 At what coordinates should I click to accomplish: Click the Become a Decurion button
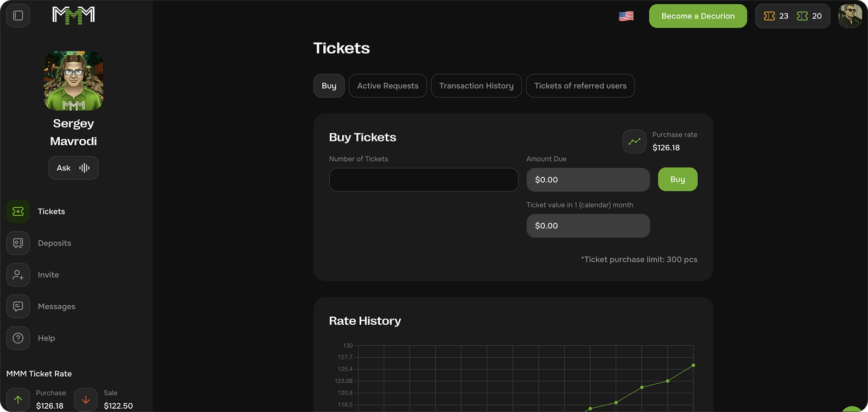(698, 16)
